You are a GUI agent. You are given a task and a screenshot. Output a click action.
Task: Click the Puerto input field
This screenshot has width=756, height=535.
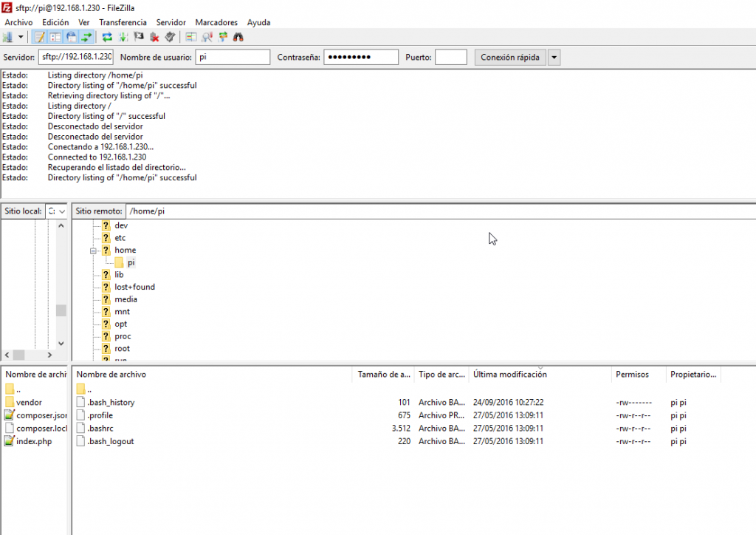tap(450, 57)
